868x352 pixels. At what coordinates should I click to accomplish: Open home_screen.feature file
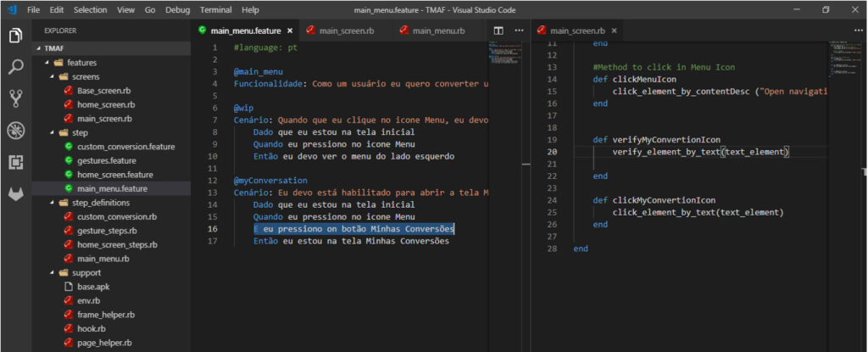pos(111,175)
